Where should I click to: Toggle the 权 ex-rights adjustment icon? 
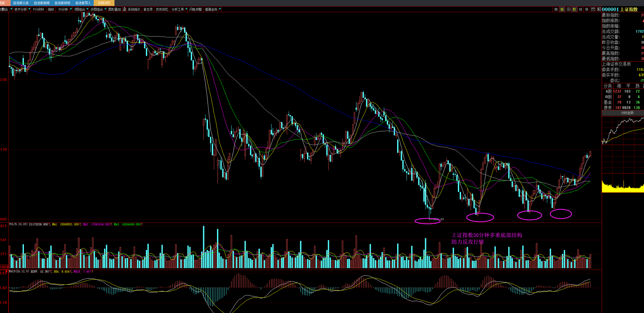pos(575,9)
